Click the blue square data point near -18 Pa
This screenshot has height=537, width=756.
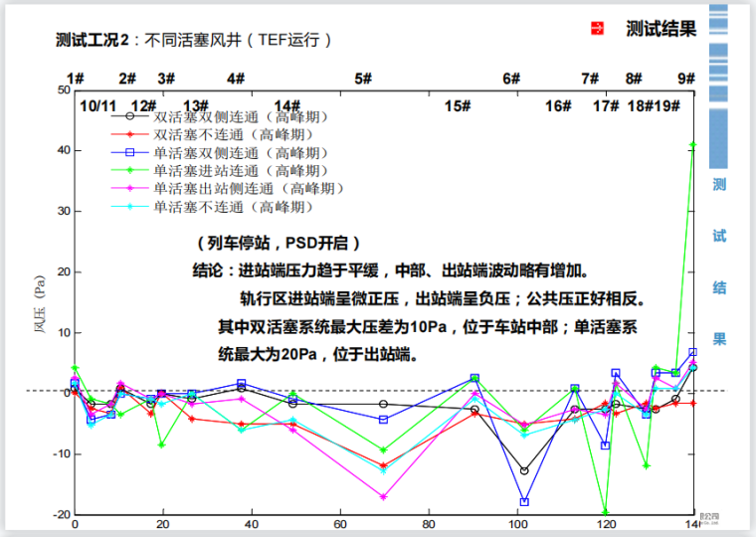(x=524, y=502)
